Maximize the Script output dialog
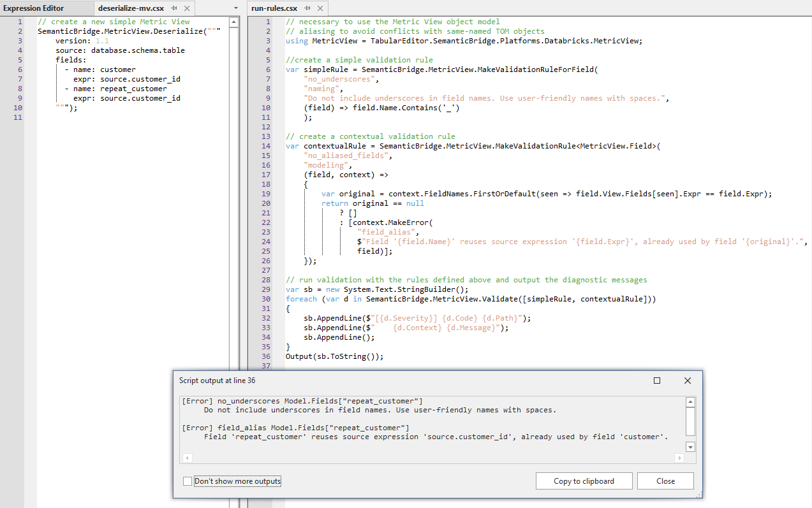 pyautogui.click(x=657, y=381)
